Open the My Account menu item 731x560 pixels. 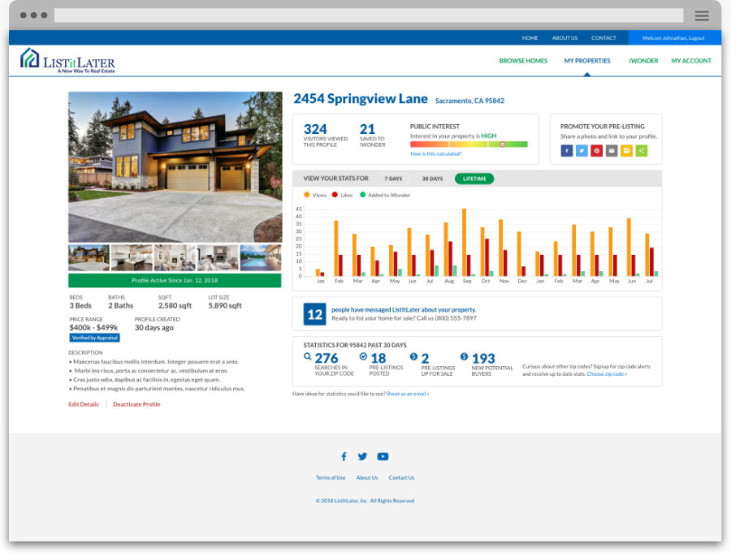pos(691,61)
